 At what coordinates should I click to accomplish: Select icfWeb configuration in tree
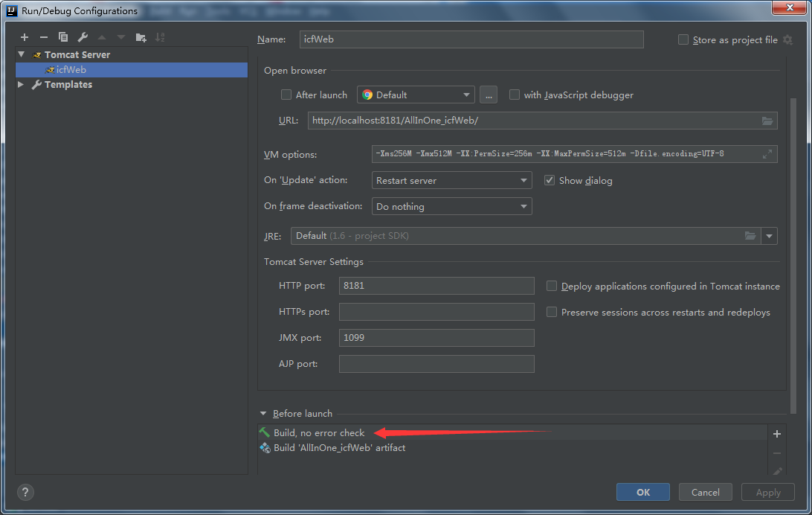[132, 69]
